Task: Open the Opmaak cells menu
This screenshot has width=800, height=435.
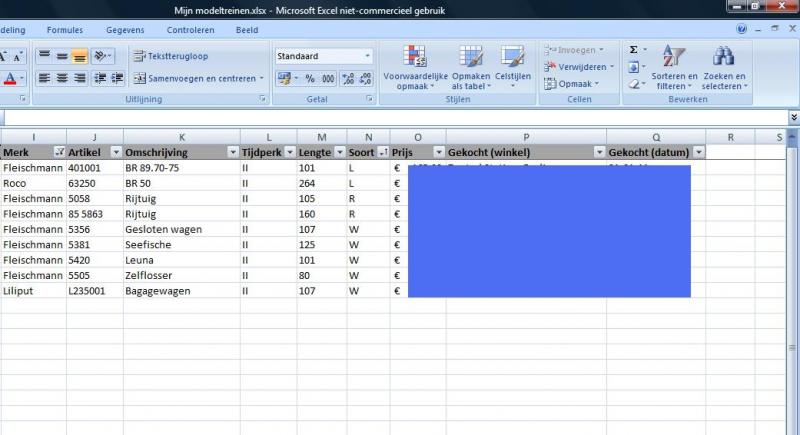Action: 571,84
